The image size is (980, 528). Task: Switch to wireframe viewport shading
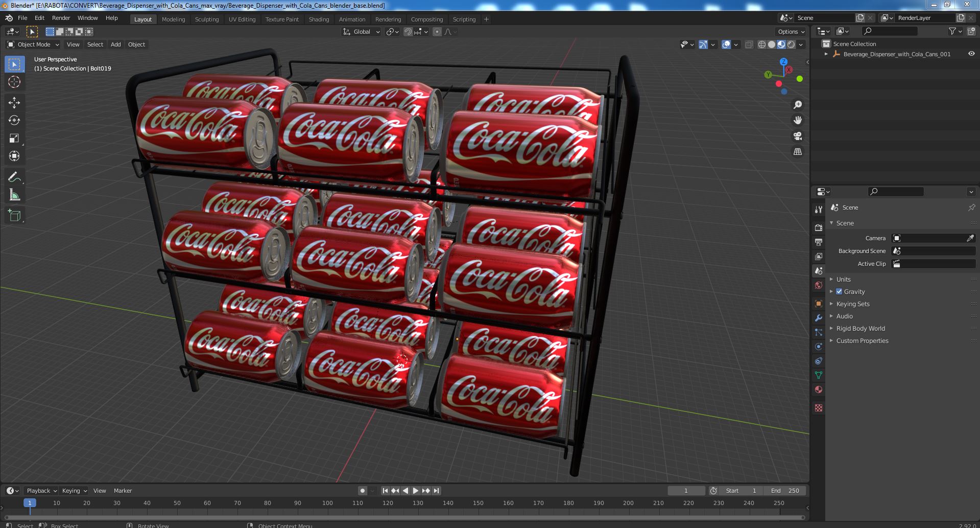click(762, 44)
